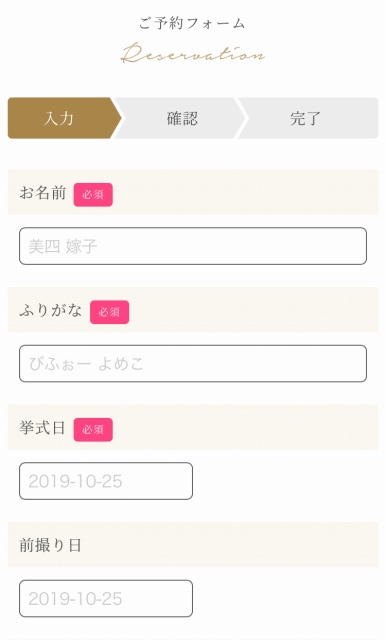The height and width of the screenshot is (640, 386).
Task: Open the 完了 step tab
Action: [x=308, y=118]
